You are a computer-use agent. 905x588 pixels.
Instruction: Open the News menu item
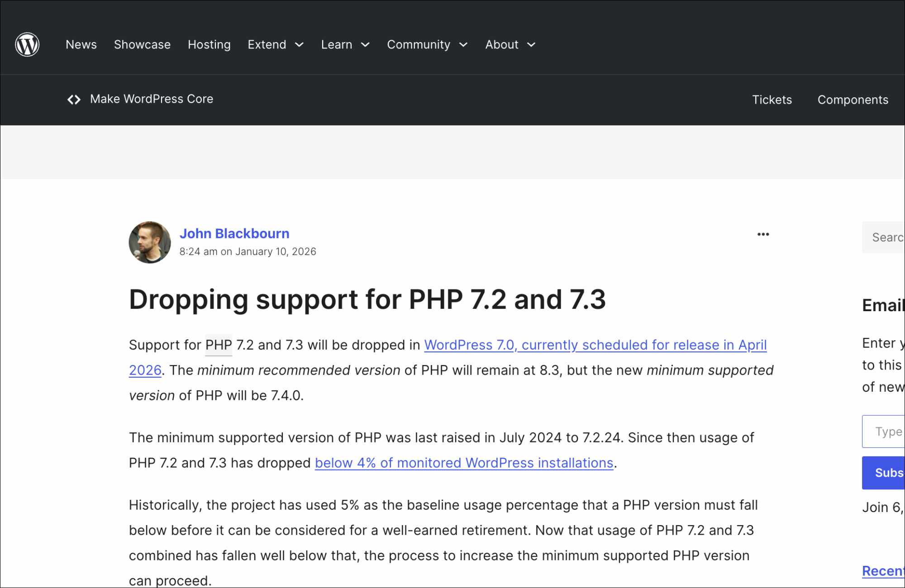(81, 44)
